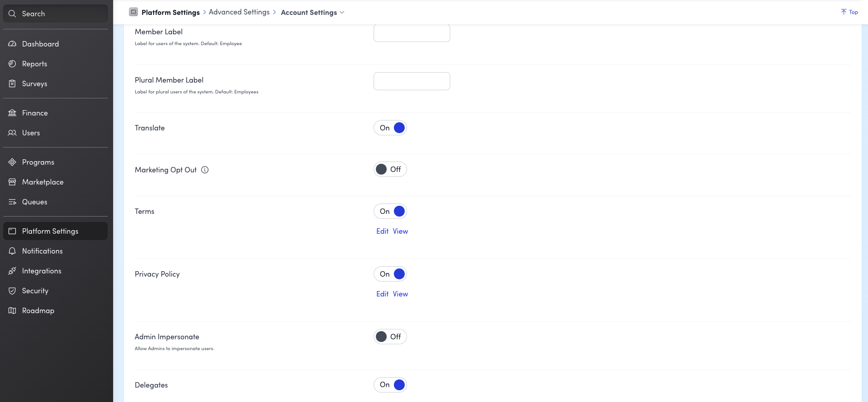Click the Integrations plug icon
The width and height of the screenshot is (868, 402).
click(12, 271)
